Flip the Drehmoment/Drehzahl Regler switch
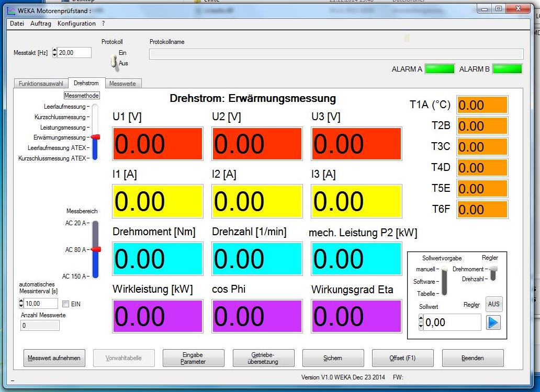540x392 pixels. click(492, 272)
